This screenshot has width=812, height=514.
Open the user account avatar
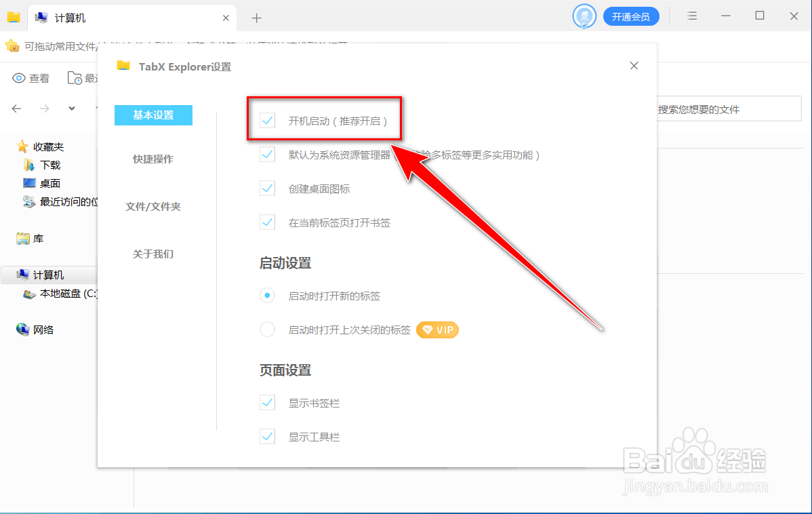click(584, 16)
